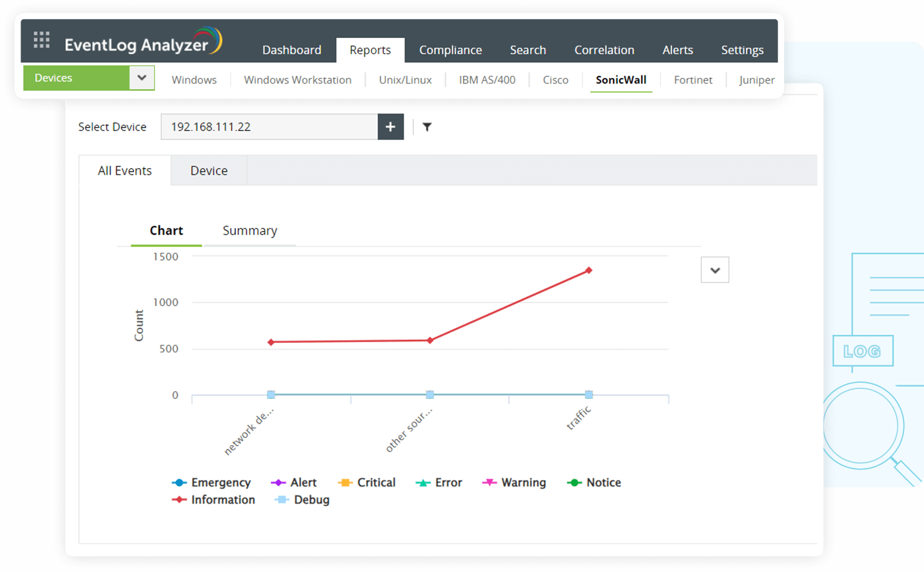Choose the IBM AS/400 category
This screenshot has width=924, height=572.
(x=487, y=80)
